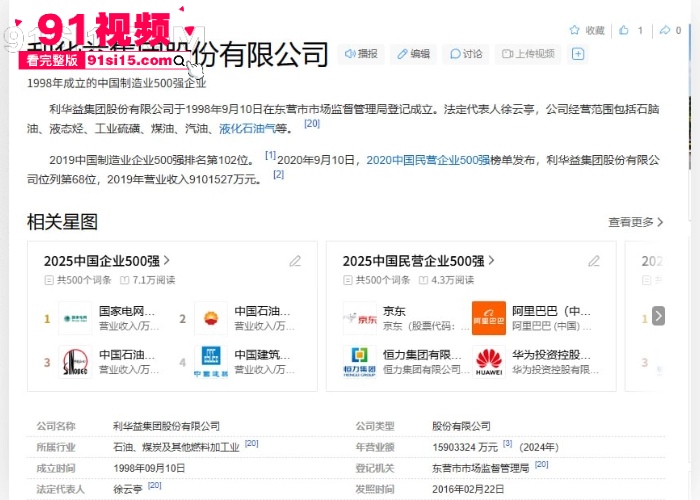Open the 国家电网 logo thumbnail
The height and width of the screenshot is (500, 700).
(75, 318)
